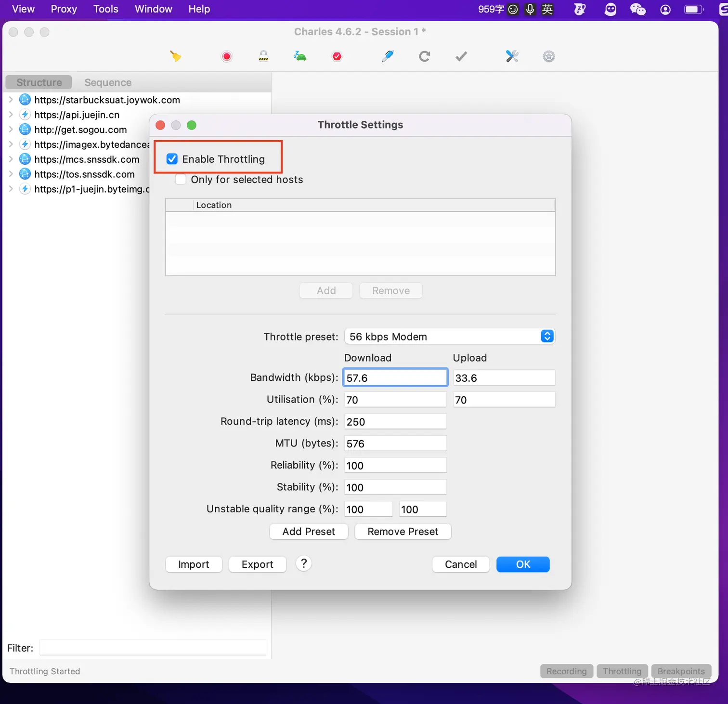728x704 pixels.
Task: Expand the mcs.snssdk.com tree node
Action: (x=11, y=159)
